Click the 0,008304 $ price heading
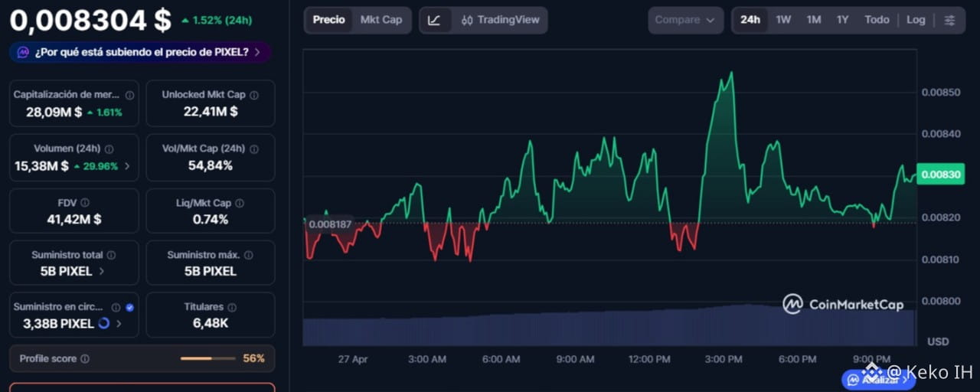This screenshot has height=392, width=980. pos(90,21)
